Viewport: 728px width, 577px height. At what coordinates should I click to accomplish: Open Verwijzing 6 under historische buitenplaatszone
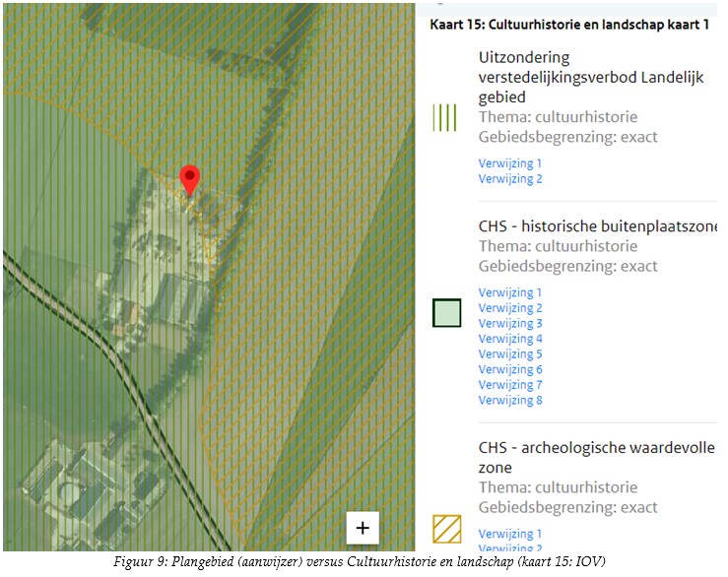pyautogui.click(x=510, y=369)
